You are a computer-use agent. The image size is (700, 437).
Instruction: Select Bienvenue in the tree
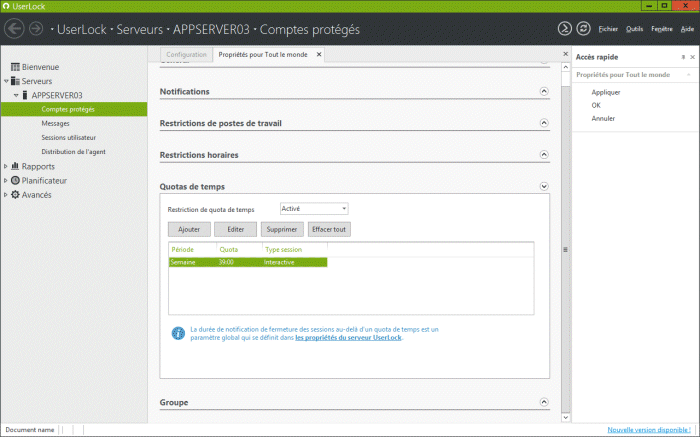click(40, 67)
